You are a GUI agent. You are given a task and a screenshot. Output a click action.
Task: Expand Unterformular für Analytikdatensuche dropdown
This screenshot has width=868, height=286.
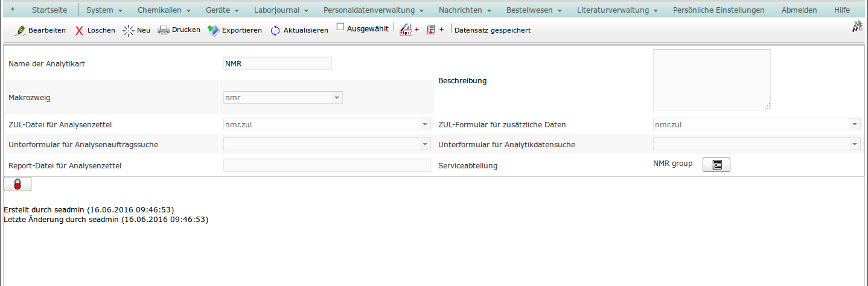(x=854, y=144)
